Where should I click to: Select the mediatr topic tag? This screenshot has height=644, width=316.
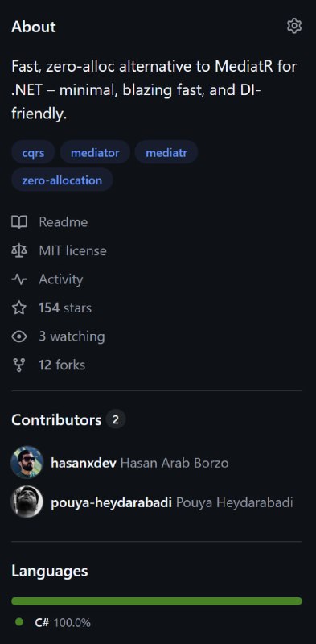point(166,153)
